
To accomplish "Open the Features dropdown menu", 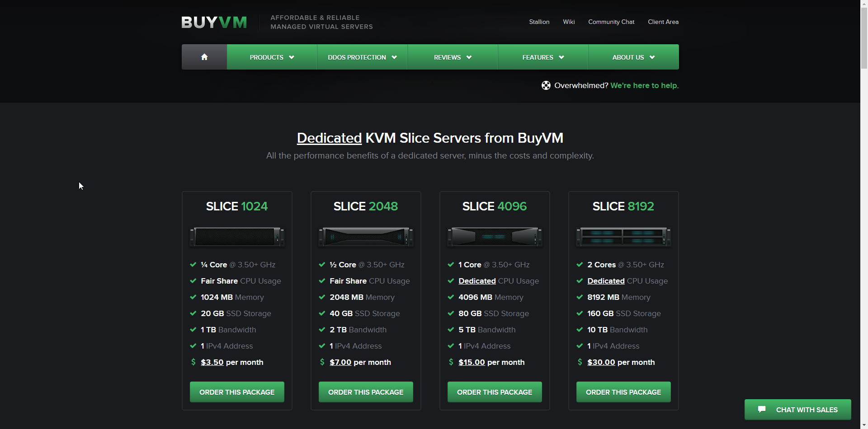I will click(x=543, y=57).
